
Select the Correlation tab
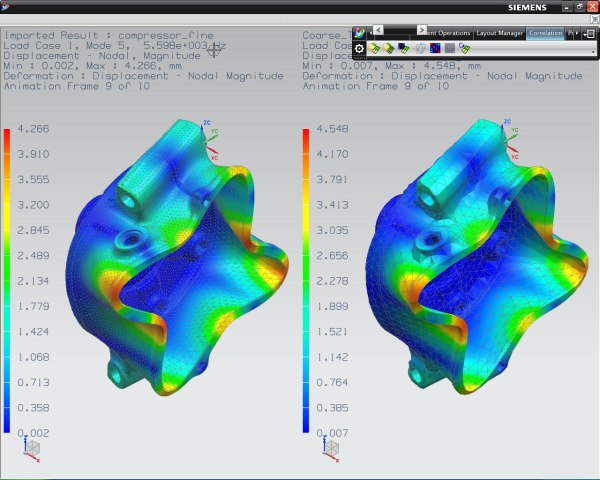546,33
